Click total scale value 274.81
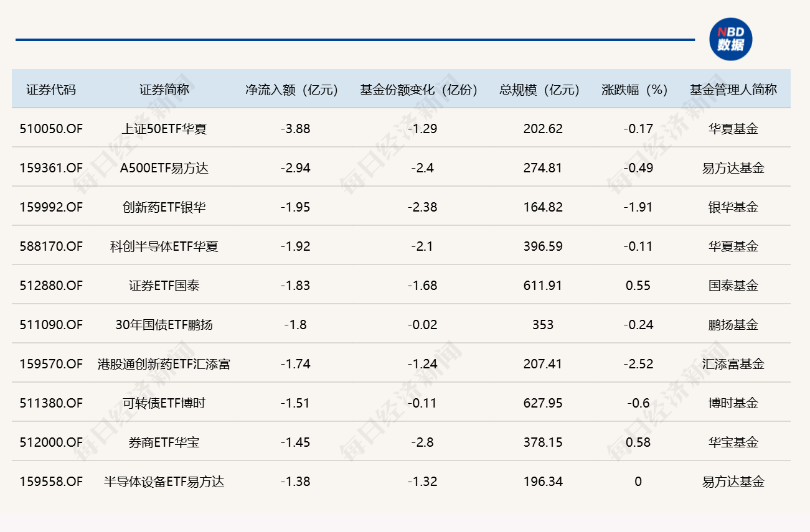This screenshot has width=810, height=532. tap(543, 168)
